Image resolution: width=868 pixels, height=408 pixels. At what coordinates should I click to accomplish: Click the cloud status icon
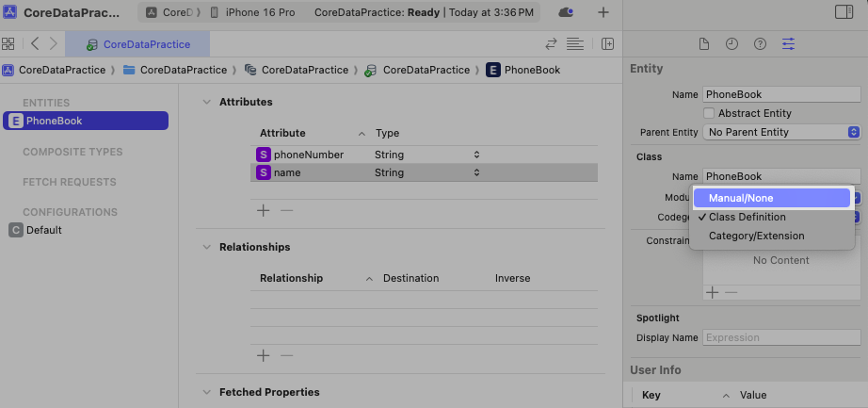[x=566, y=12]
